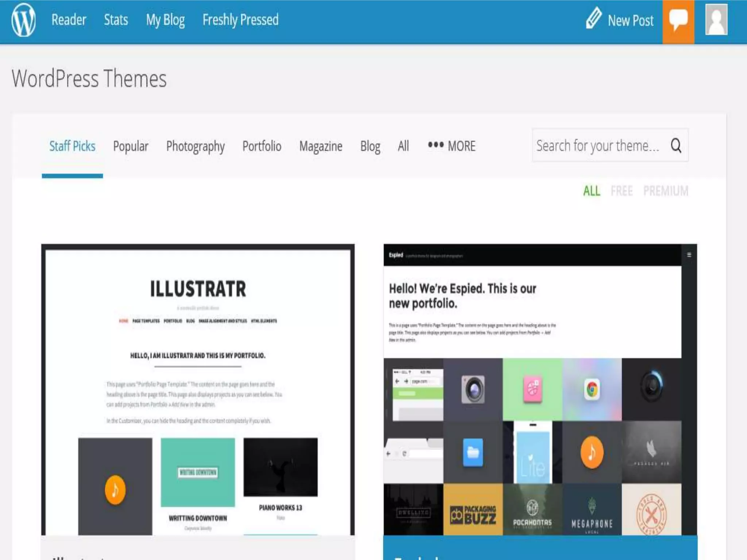Select the Portfolio category tab
The image size is (747, 560).
coord(262,146)
